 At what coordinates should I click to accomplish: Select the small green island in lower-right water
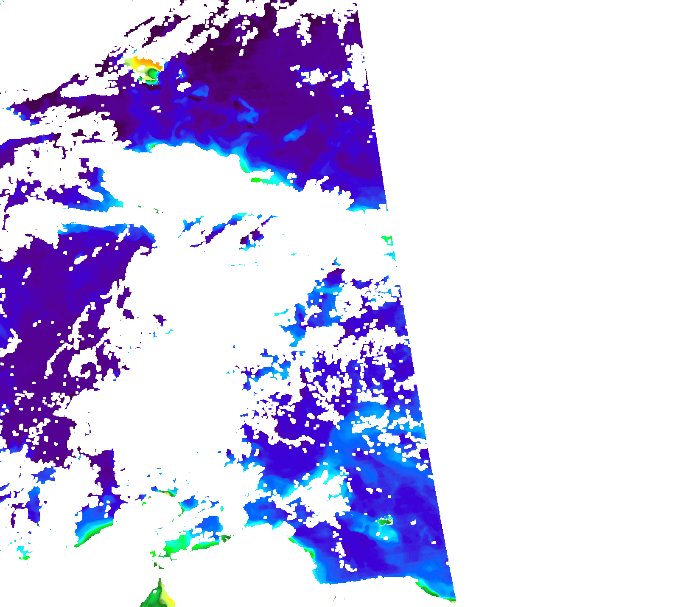pyautogui.click(x=385, y=521)
